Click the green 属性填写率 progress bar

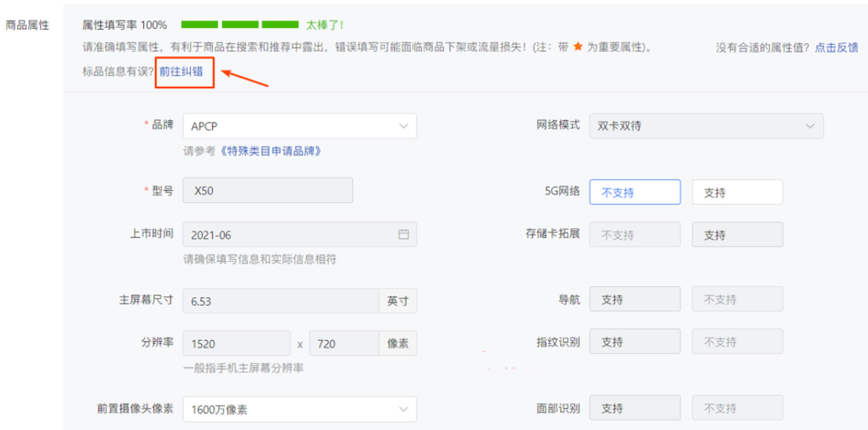tap(240, 25)
